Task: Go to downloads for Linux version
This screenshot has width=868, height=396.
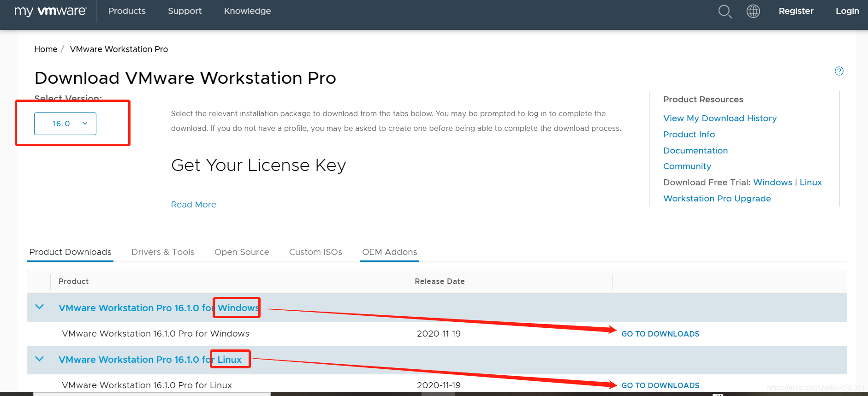Action: pyautogui.click(x=660, y=385)
